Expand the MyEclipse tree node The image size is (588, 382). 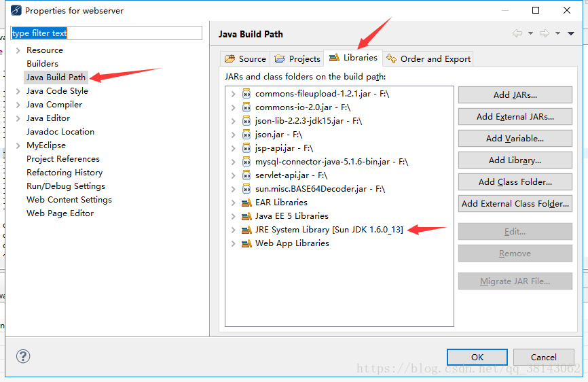[x=18, y=145]
